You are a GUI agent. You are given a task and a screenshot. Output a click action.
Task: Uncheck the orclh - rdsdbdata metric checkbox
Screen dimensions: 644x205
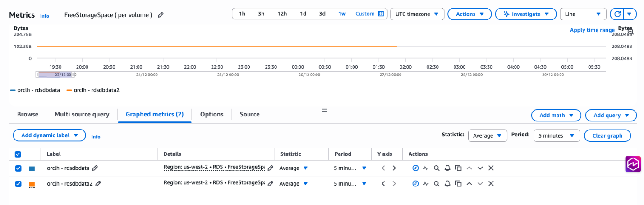point(18,168)
